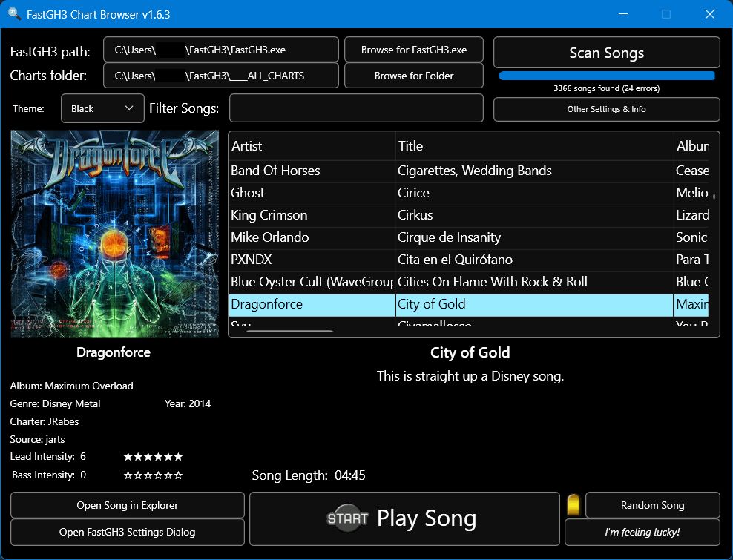Click the magnifying glass icon in the title bar

12,14
